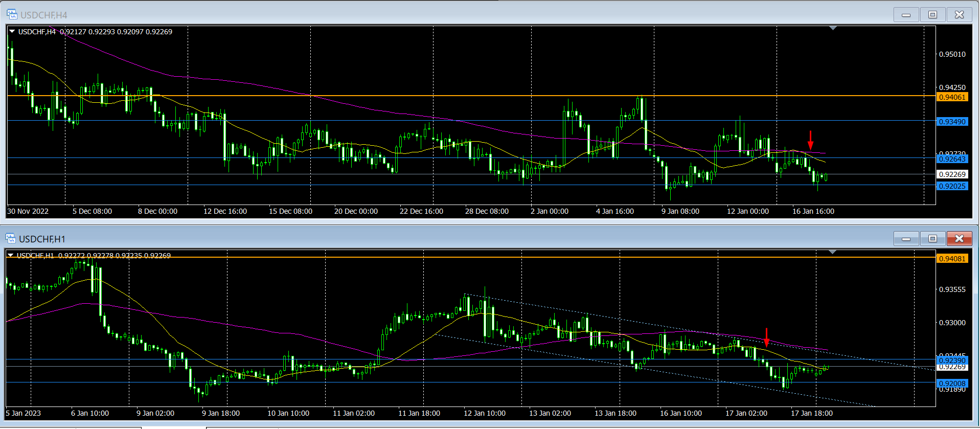Viewport: 980px width, 429px height.
Task: Click the '17 Jan 18:00' time label on H1
Action: point(812,413)
